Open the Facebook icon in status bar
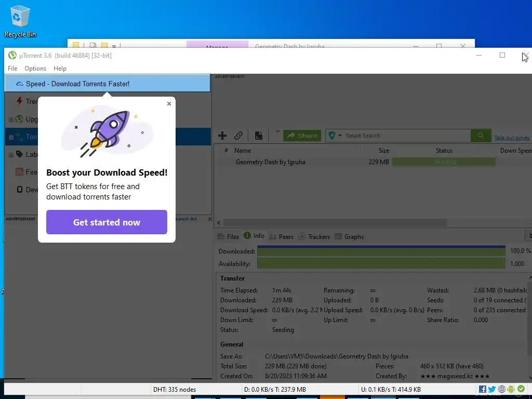 pos(483,389)
